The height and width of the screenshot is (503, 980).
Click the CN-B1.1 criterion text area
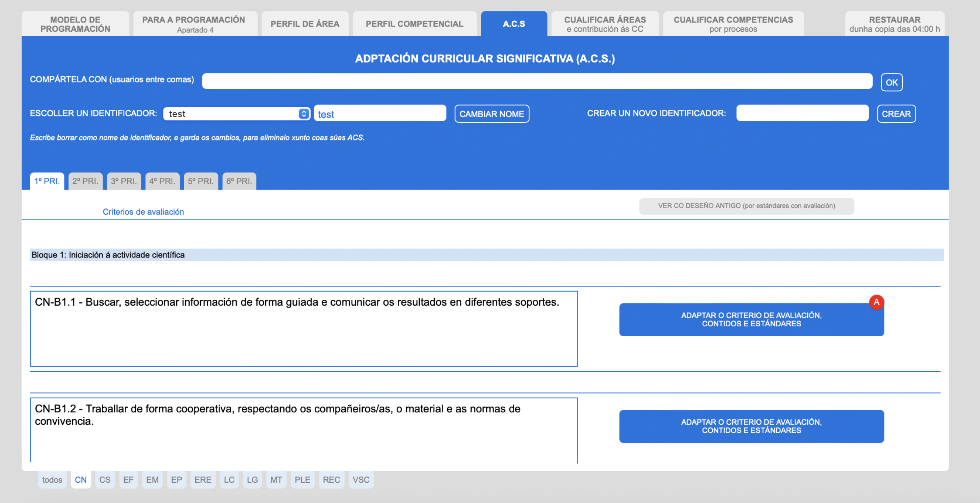tap(304, 329)
